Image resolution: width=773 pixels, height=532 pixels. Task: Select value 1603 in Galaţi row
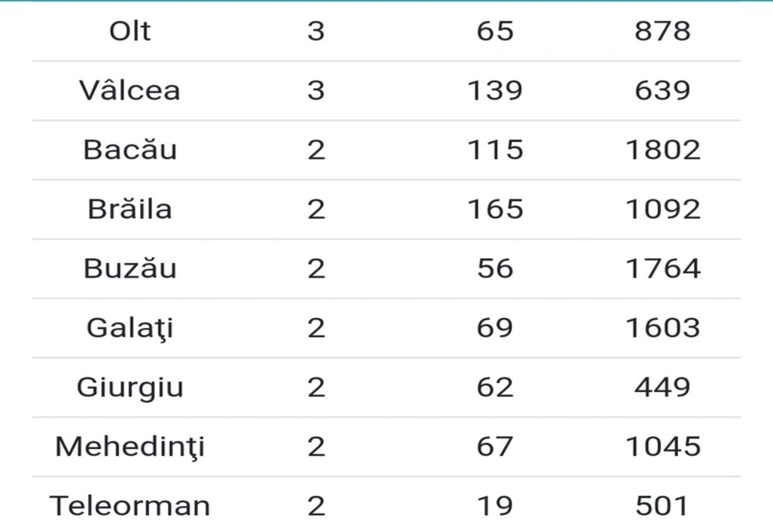click(x=662, y=328)
